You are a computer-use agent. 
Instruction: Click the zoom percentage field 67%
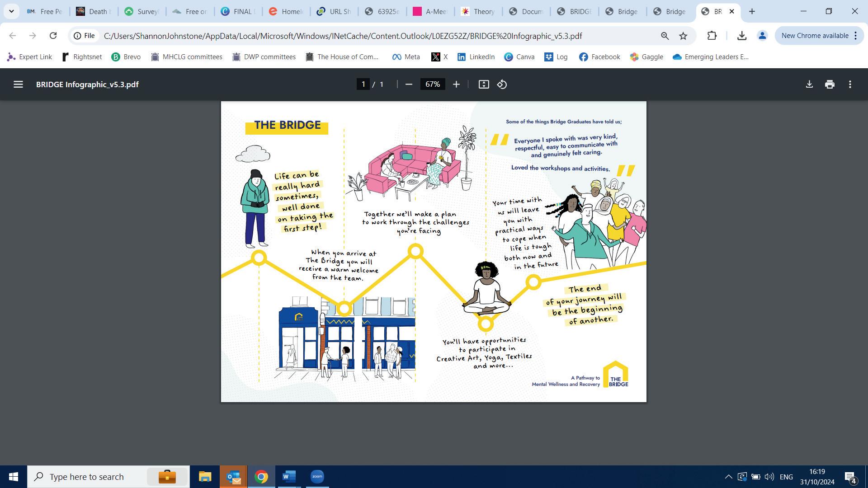point(433,84)
